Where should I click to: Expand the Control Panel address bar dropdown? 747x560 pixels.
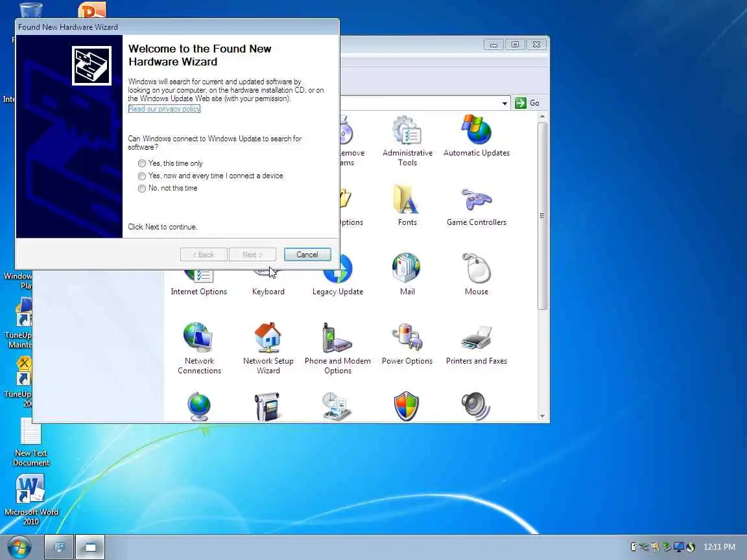coord(504,103)
